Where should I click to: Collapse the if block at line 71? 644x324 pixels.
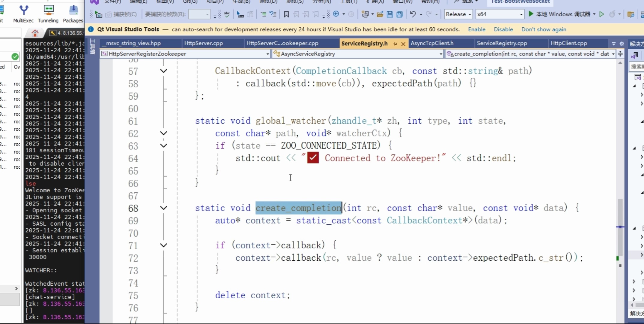click(x=164, y=245)
